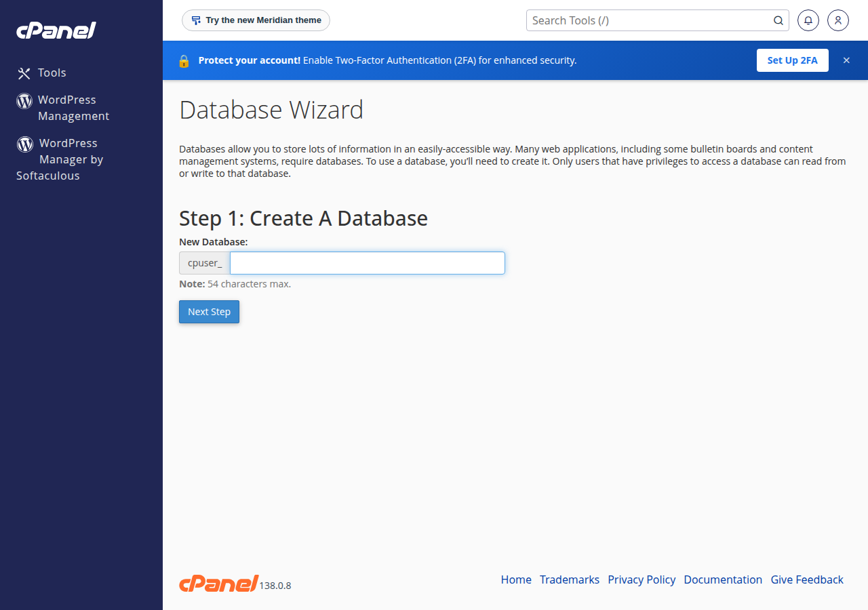The width and height of the screenshot is (868, 610).
Task: Click the footer cPanel logo
Action: pos(219,584)
